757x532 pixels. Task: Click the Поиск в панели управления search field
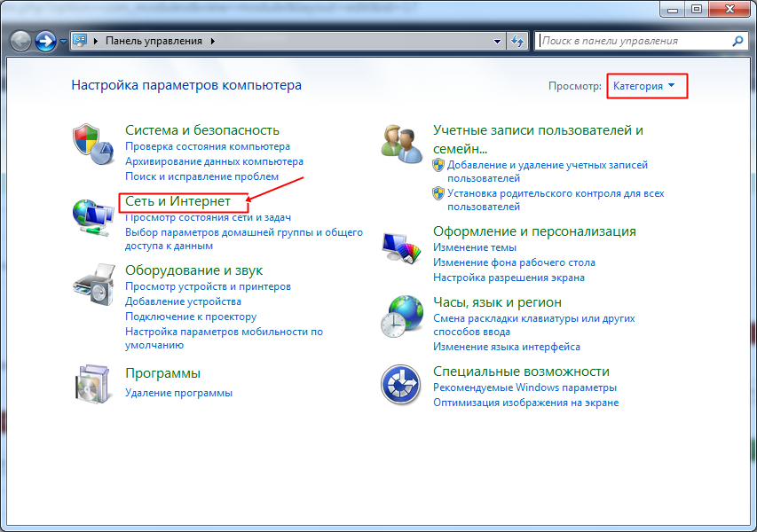click(x=635, y=41)
